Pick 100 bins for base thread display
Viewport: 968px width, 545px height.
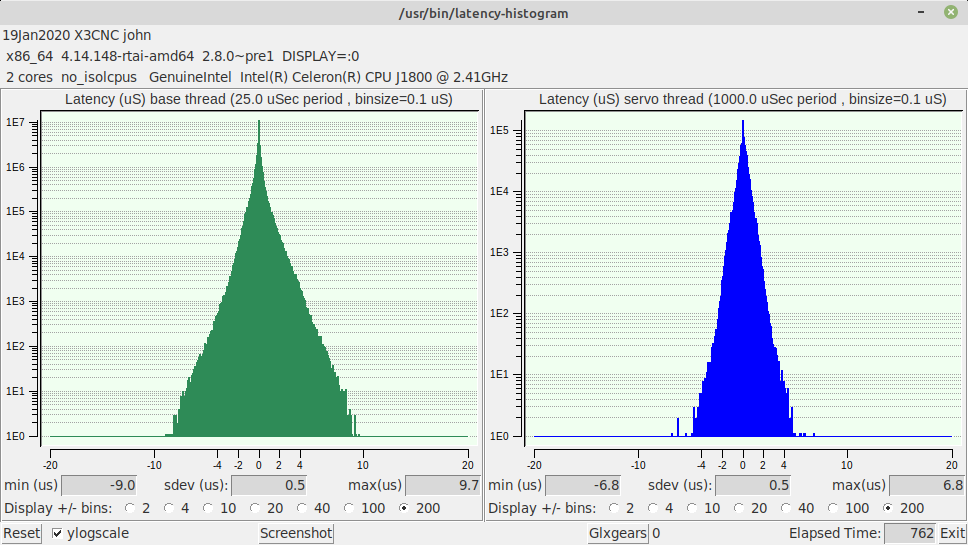point(351,508)
